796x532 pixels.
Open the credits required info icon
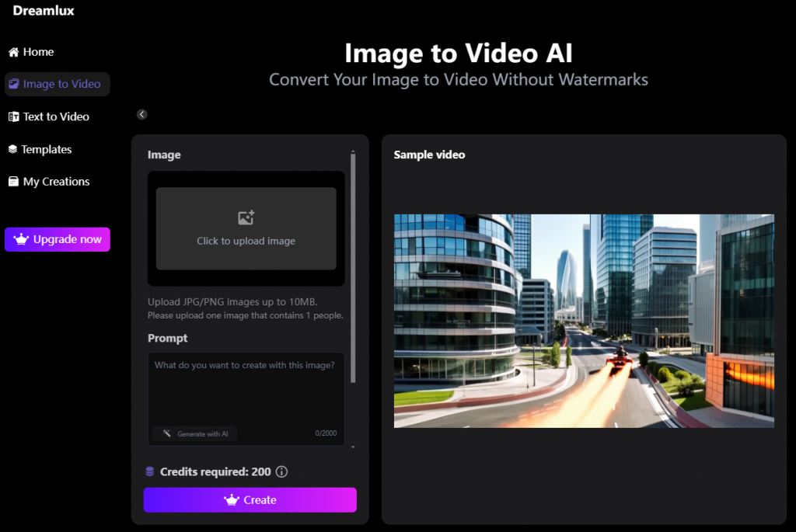coord(281,471)
